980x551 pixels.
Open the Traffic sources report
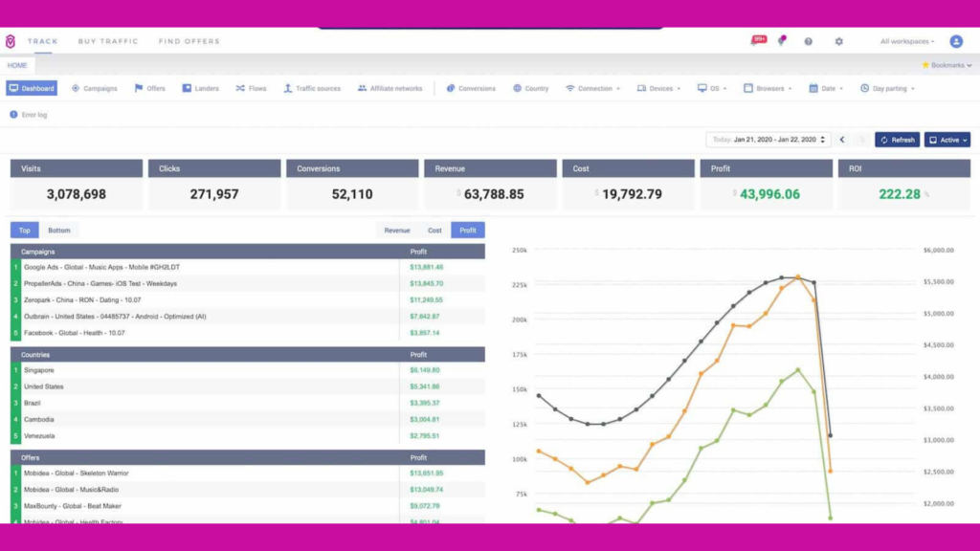[313, 89]
